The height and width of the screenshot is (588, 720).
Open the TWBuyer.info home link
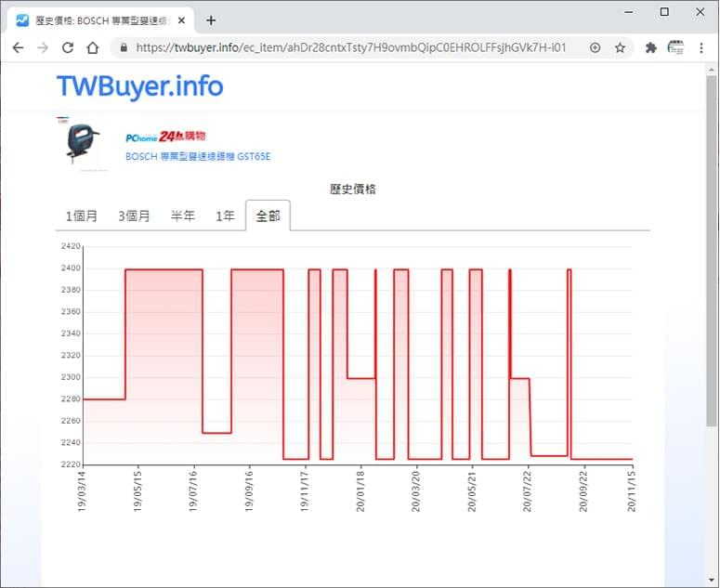140,85
